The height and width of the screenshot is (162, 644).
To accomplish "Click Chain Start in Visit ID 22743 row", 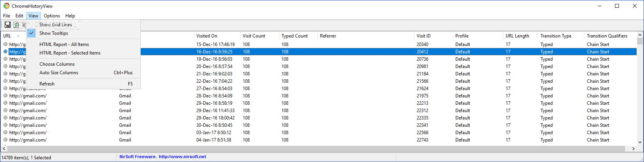I will tap(598, 140).
